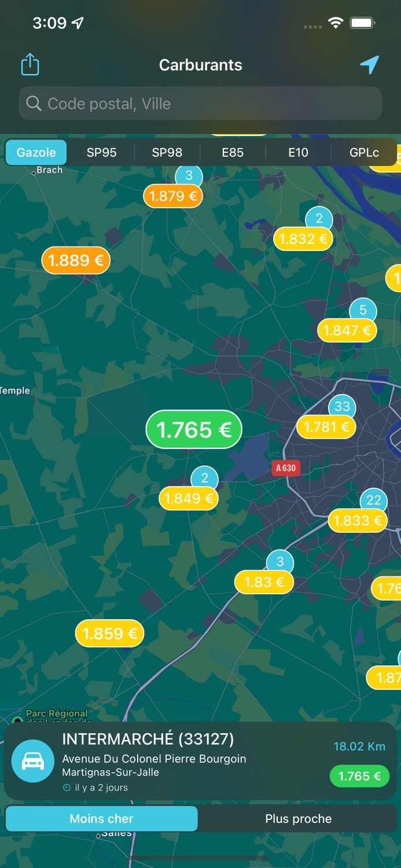Tap the battery status icon
This screenshot has height=868, width=401.
coord(363,23)
